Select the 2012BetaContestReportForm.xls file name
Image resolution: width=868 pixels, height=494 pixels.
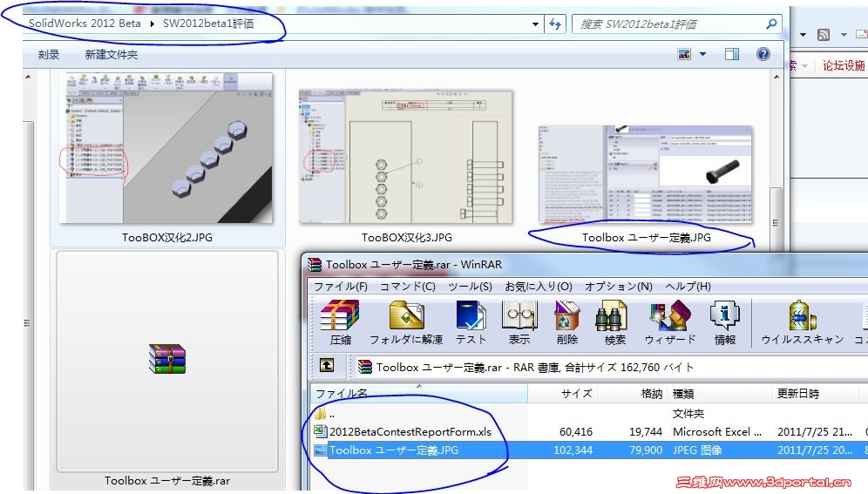[410, 431]
